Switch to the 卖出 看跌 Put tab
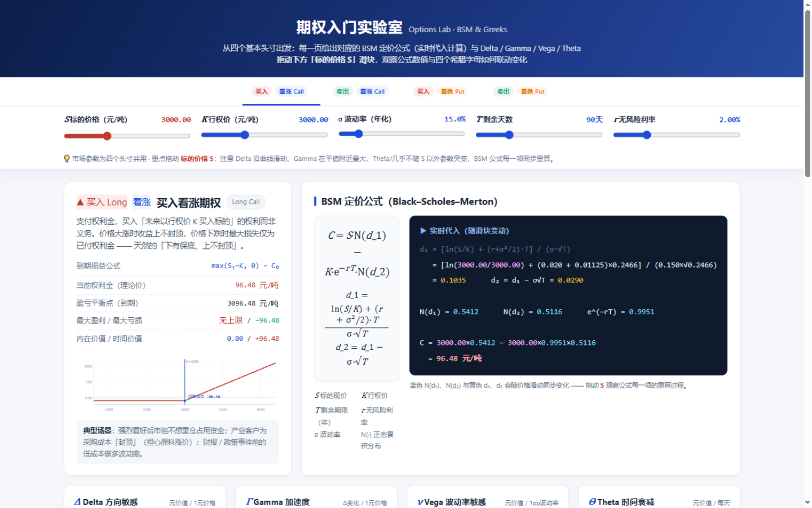The image size is (812, 508). (x=522, y=91)
